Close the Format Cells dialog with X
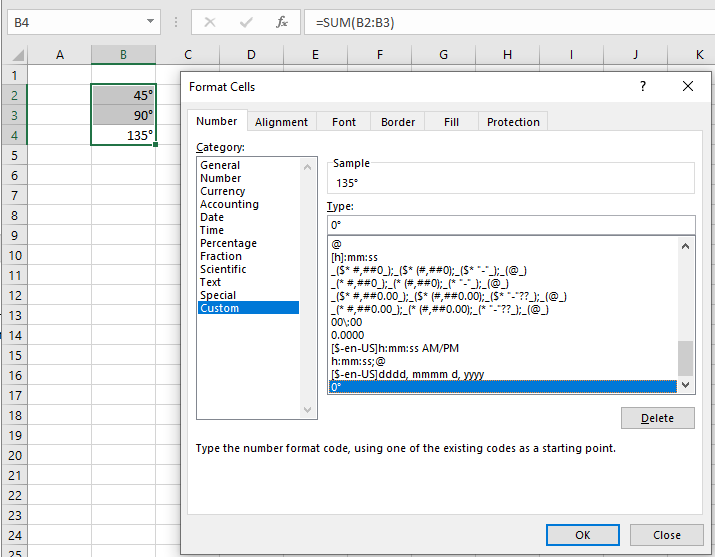This screenshot has width=715, height=557. (688, 86)
